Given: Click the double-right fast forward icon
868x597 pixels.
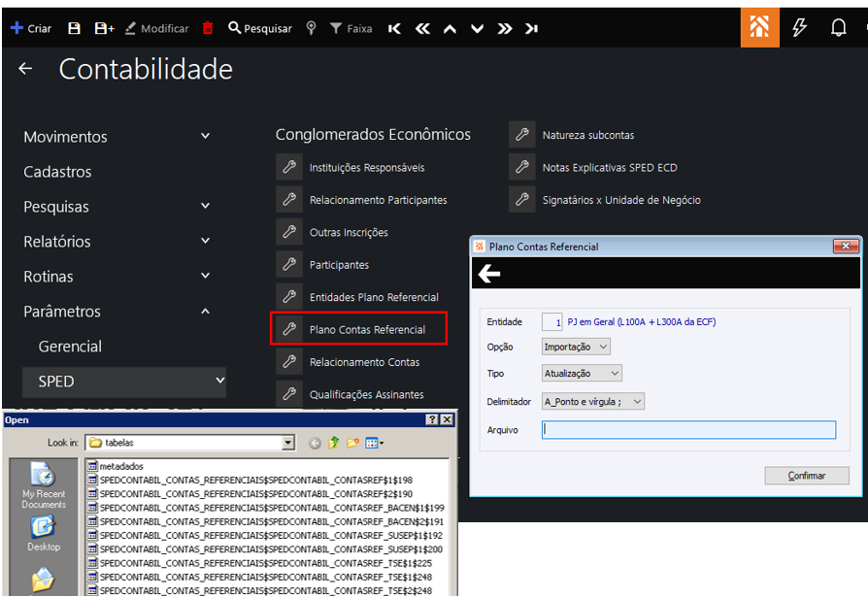Looking at the screenshot, I should coord(504,29).
